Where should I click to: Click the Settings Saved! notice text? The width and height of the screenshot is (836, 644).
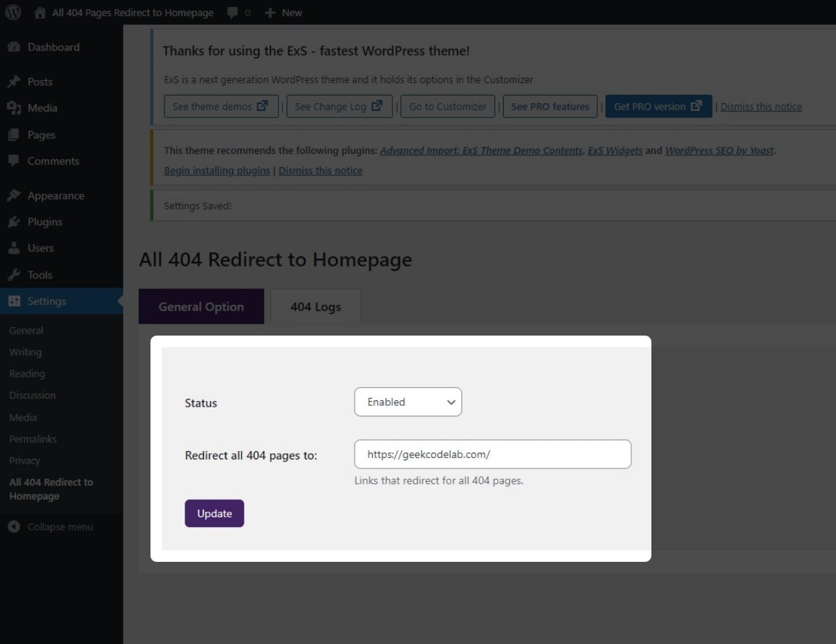(198, 206)
